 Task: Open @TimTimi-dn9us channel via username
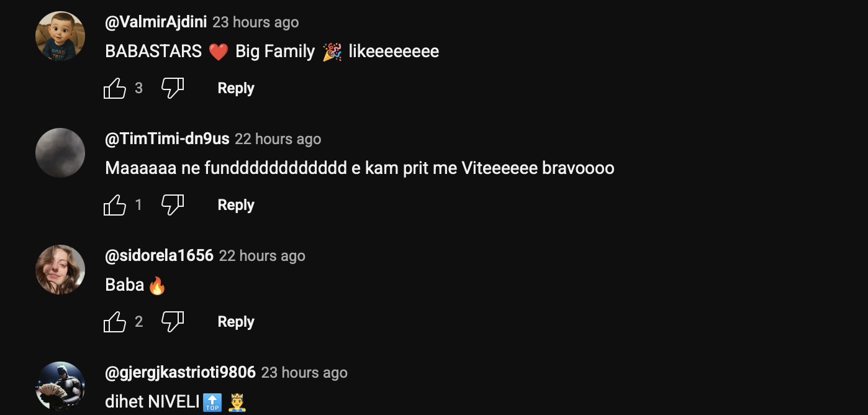click(167, 139)
